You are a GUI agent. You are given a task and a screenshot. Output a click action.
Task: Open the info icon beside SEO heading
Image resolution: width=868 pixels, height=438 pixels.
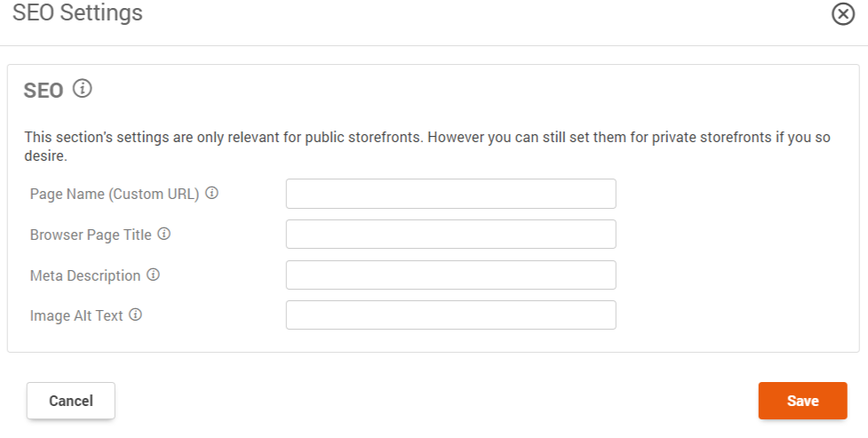coord(83,89)
